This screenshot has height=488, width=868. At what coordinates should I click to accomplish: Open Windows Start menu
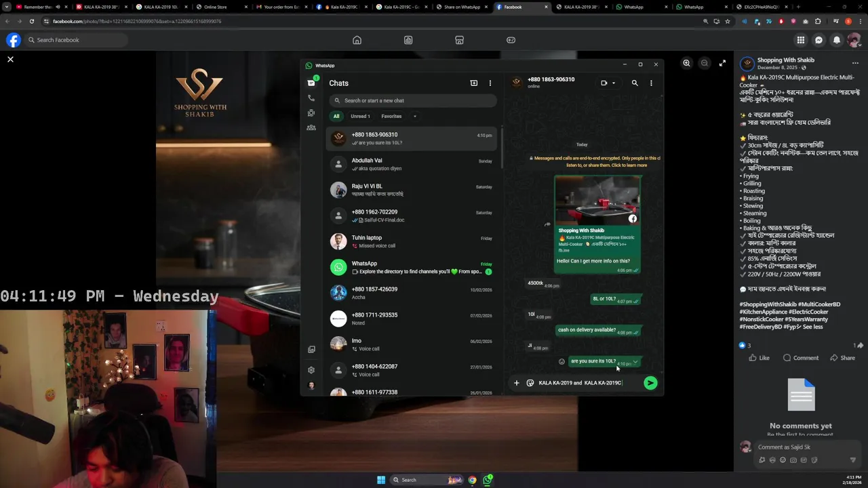381,480
